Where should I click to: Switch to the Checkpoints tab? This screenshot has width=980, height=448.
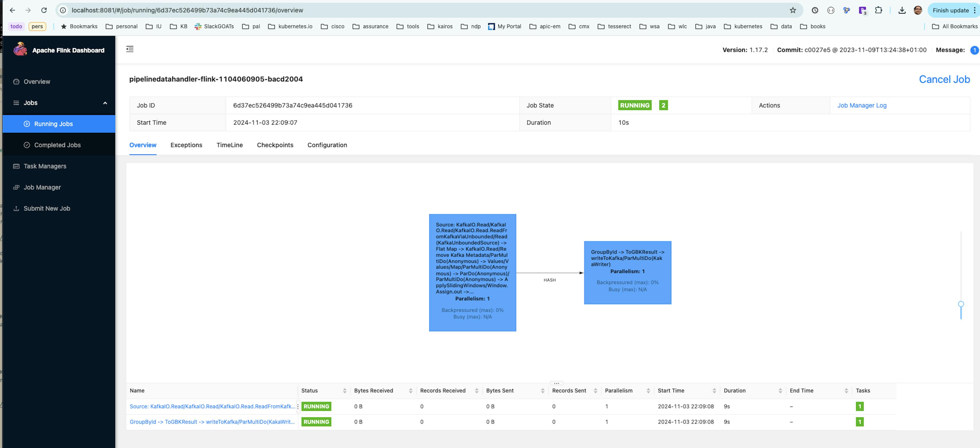[x=275, y=145]
